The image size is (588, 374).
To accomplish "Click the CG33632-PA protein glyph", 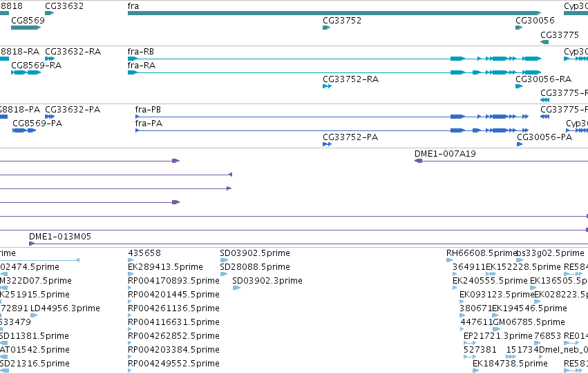I will tap(50, 117).
